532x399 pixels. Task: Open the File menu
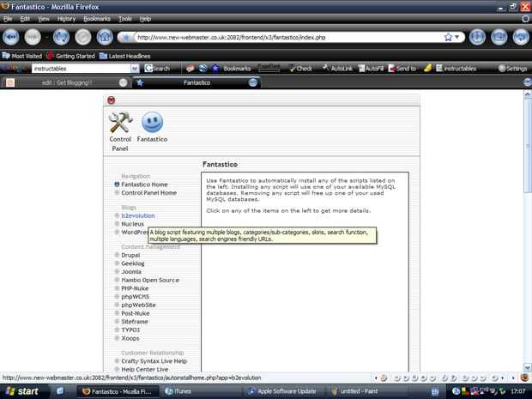point(8,19)
